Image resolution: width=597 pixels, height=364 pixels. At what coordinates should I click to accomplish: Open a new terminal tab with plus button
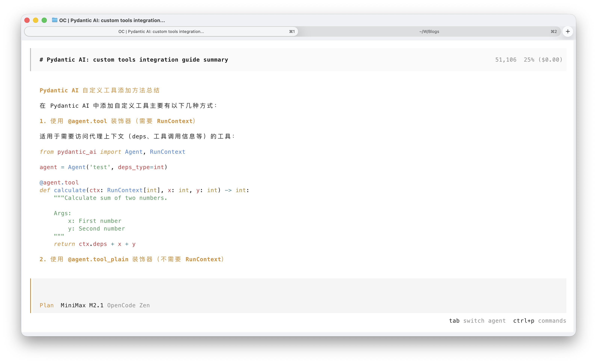pos(568,31)
